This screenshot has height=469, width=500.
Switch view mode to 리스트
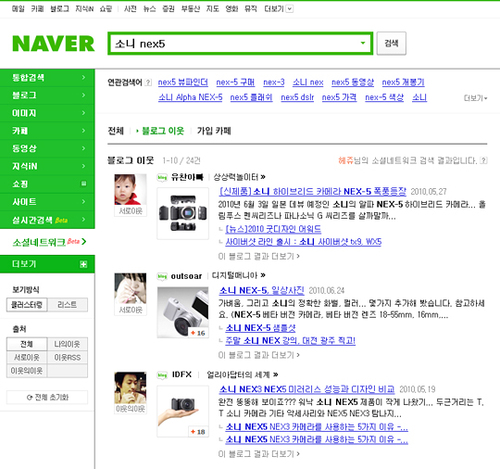coord(67,305)
